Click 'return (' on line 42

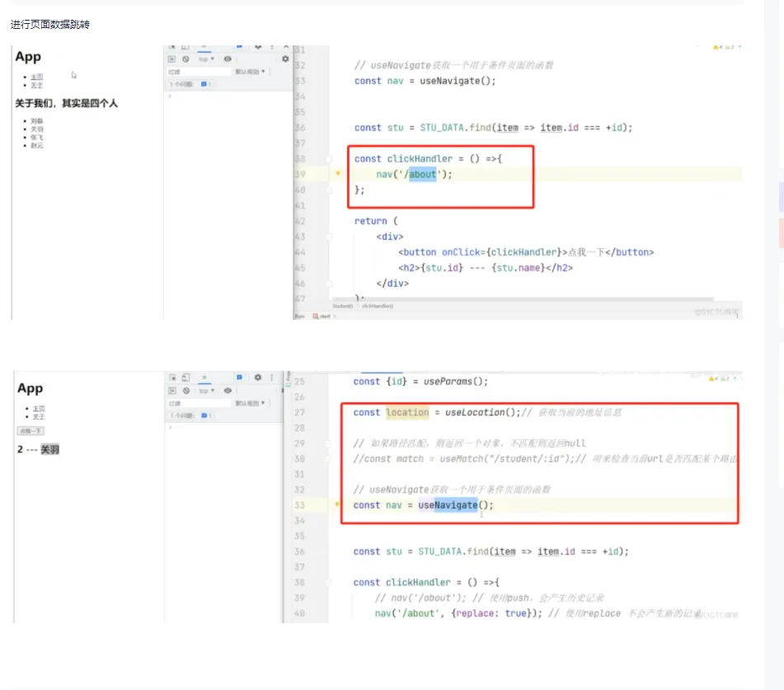click(376, 221)
